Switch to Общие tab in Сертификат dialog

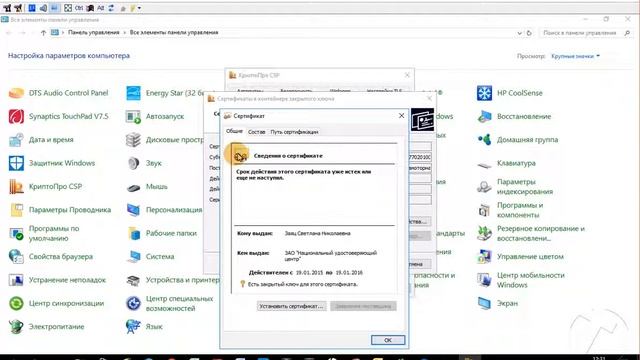[x=234, y=131]
